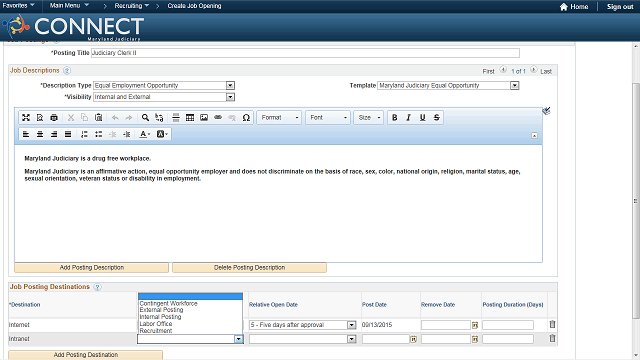
Task: Select External Posting from the list
Action: click(161, 310)
